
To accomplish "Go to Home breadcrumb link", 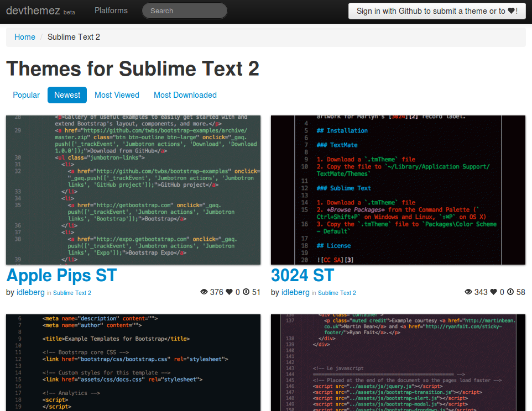I will click(x=25, y=37).
